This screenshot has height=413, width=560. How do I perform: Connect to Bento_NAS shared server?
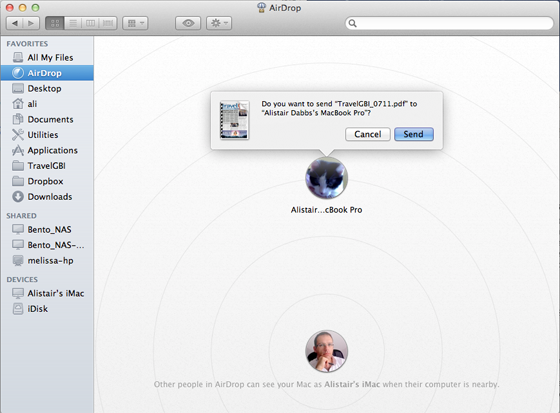click(47, 229)
